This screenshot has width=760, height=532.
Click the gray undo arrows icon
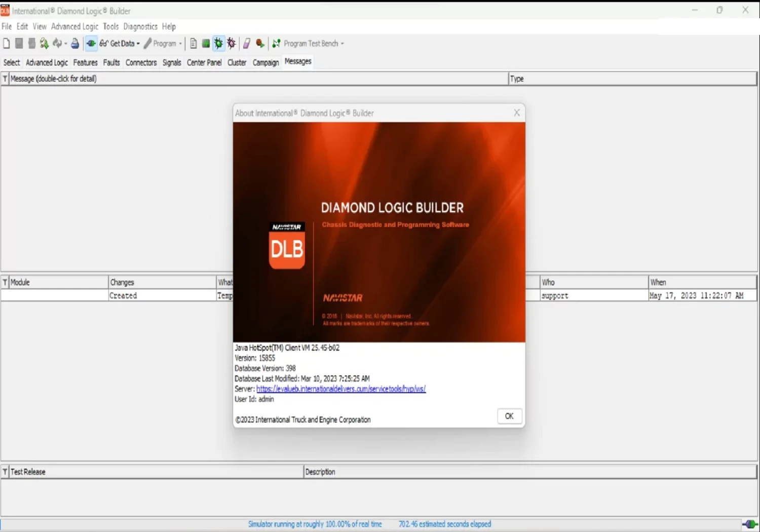point(57,44)
